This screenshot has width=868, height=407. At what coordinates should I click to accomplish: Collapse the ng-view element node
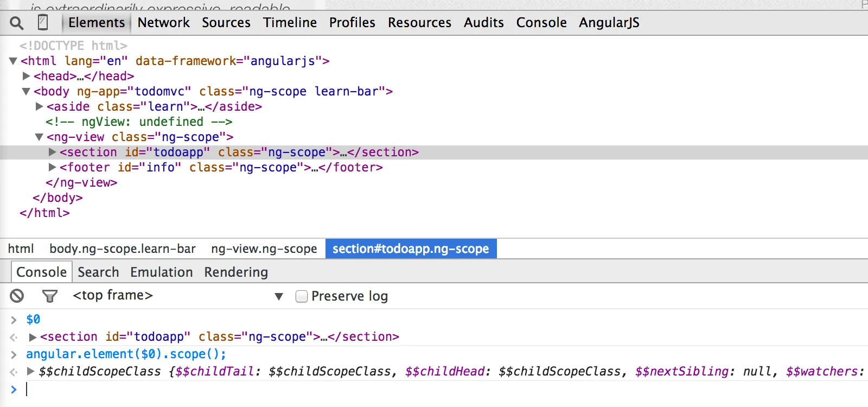point(39,137)
